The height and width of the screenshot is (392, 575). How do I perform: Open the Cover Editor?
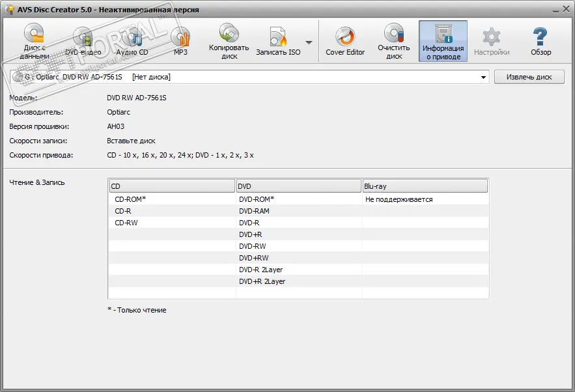click(x=345, y=41)
